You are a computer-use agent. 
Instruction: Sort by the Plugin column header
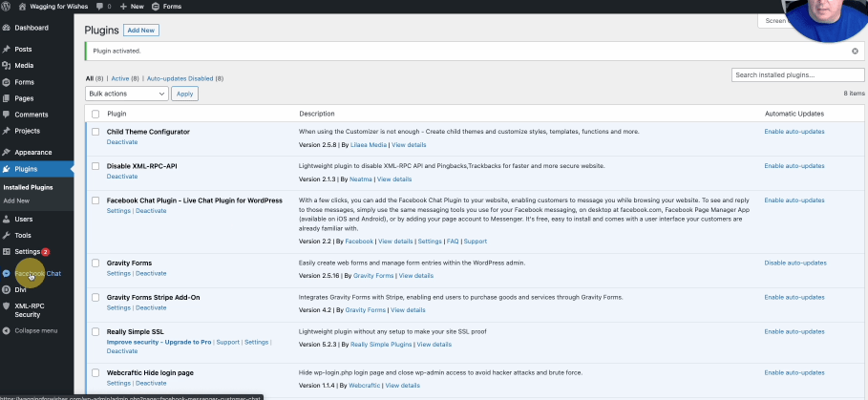pos(116,114)
